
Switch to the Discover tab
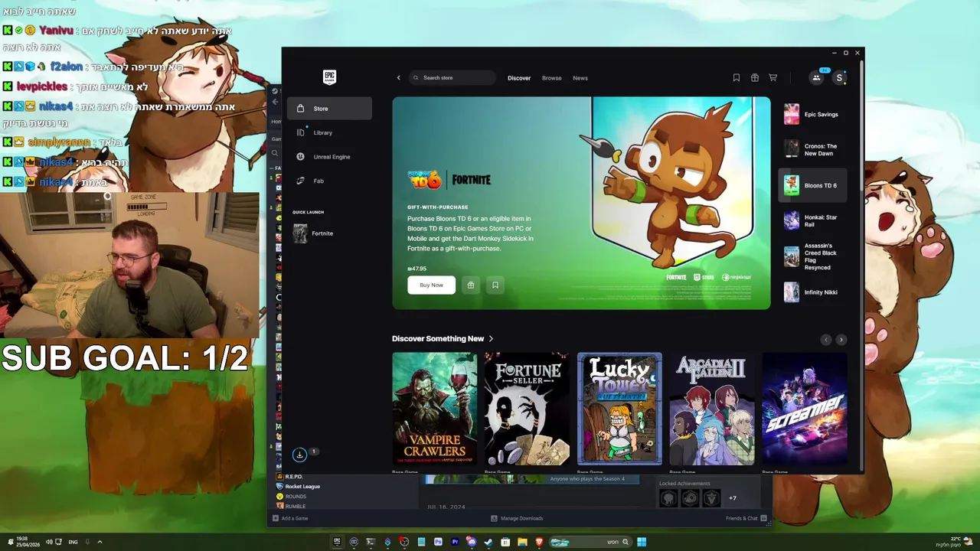519,78
